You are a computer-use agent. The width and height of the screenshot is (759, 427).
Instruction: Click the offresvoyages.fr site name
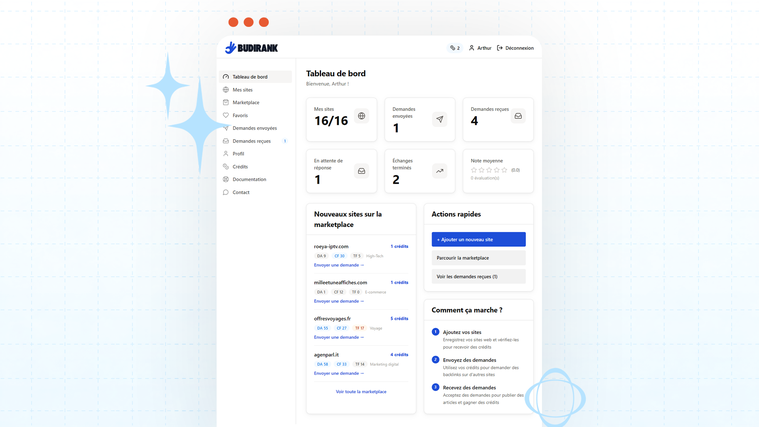click(332, 319)
